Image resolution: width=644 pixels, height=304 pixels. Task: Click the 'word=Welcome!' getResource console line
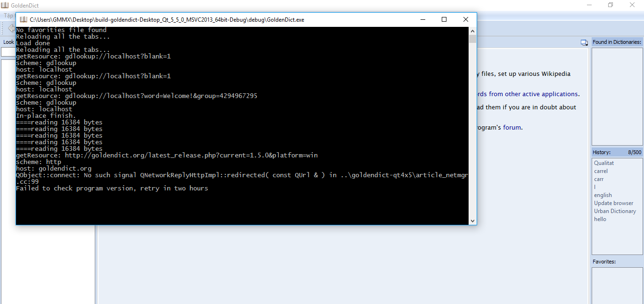pyautogui.click(x=137, y=96)
